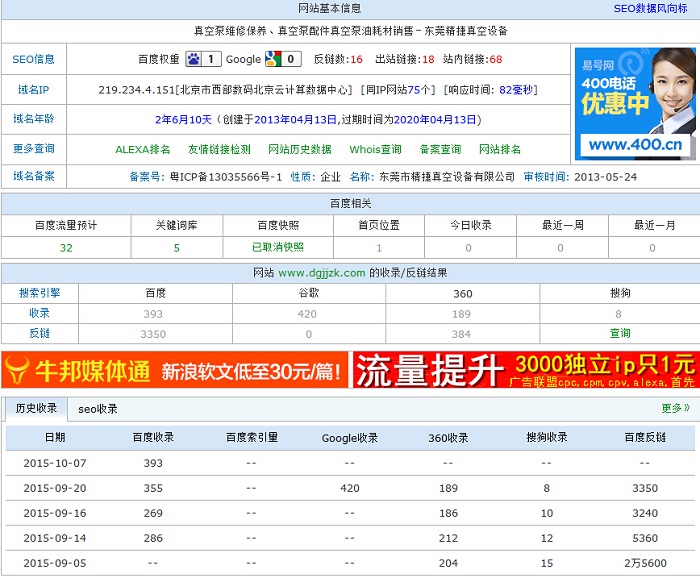Image resolution: width=700 pixels, height=578 pixels.
Task: Open the SEO数据风向标 link
Action: pos(651,8)
